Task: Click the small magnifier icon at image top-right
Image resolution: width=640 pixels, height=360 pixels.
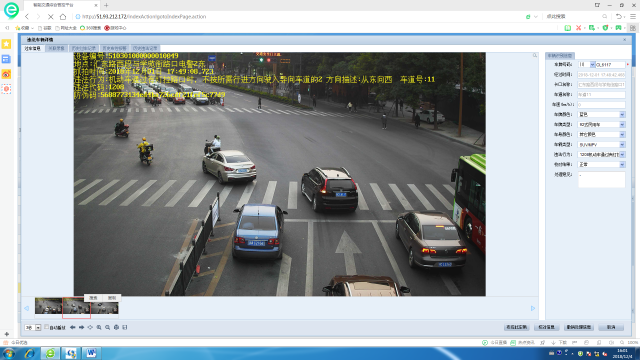Action: pyautogui.click(x=535, y=56)
